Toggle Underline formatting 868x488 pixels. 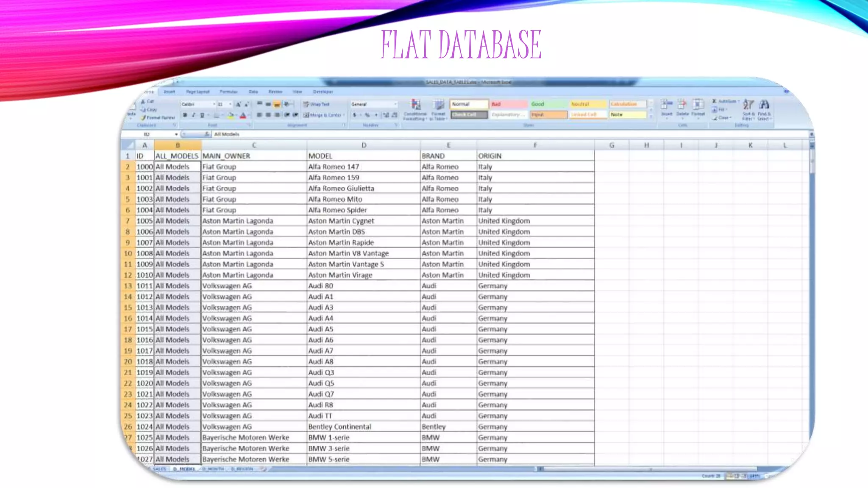click(x=202, y=115)
